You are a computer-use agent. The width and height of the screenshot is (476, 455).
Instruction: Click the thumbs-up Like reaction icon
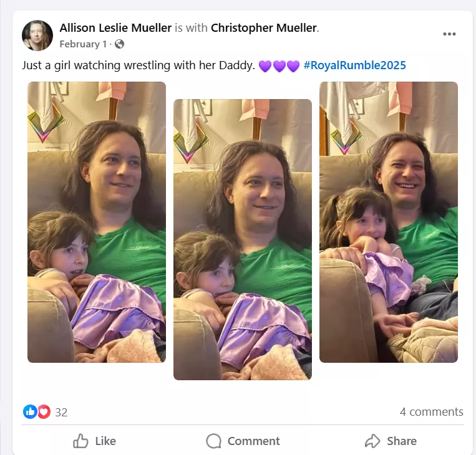click(30, 411)
